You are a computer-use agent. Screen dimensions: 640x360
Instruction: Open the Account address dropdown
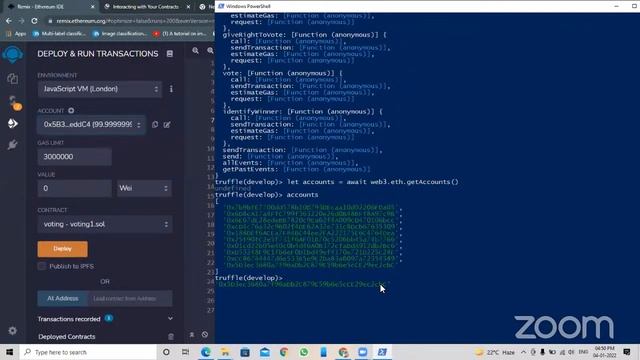[x=91, y=124]
